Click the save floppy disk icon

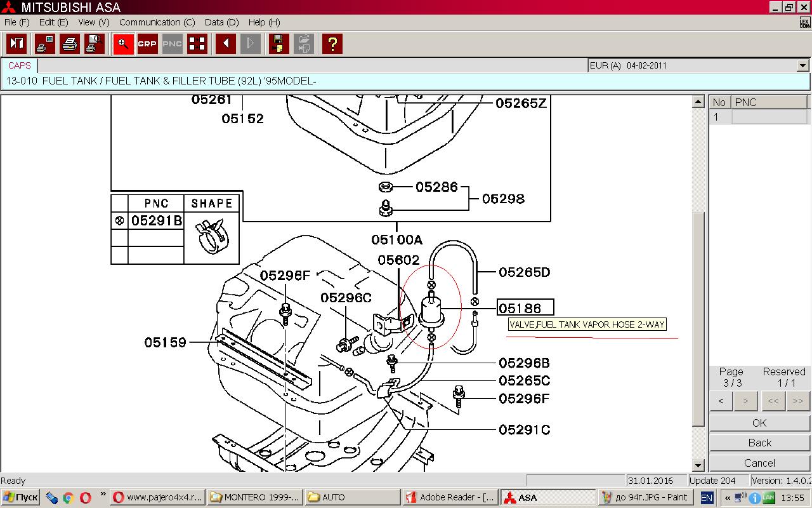278,44
